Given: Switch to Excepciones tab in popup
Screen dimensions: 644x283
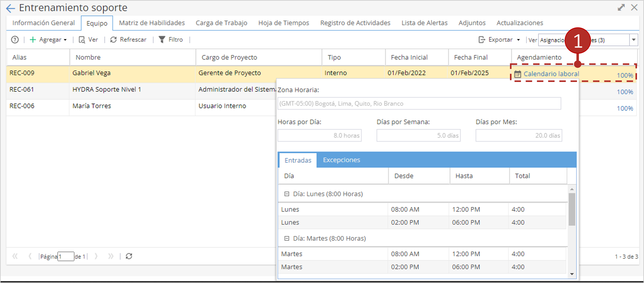Looking at the screenshot, I should (x=341, y=160).
